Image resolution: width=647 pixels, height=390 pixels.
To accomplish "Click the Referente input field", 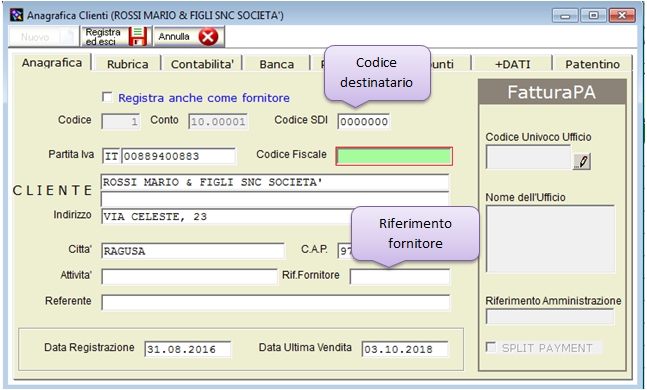I will 276,303.
